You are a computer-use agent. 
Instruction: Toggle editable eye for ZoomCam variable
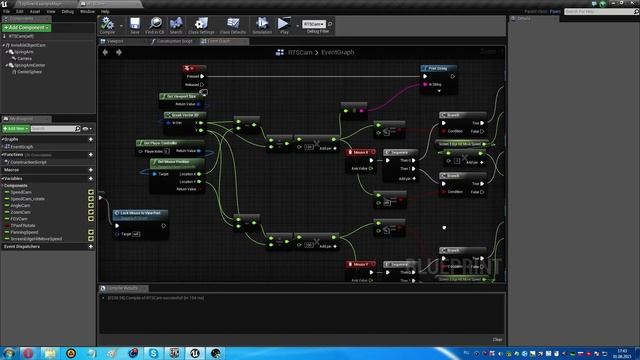[91, 212]
